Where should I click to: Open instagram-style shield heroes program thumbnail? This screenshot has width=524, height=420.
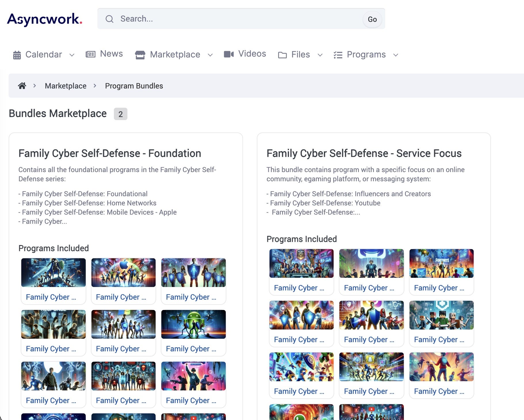(371, 315)
